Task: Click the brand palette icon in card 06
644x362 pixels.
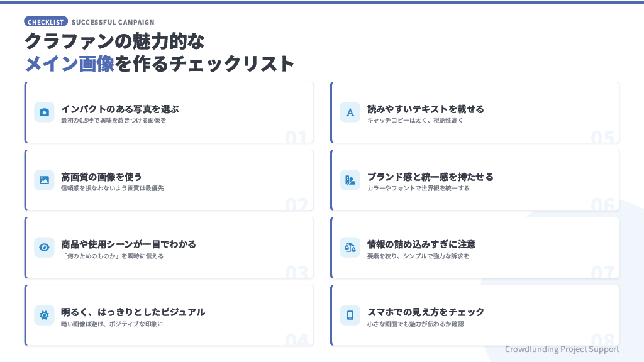Action: (350, 180)
